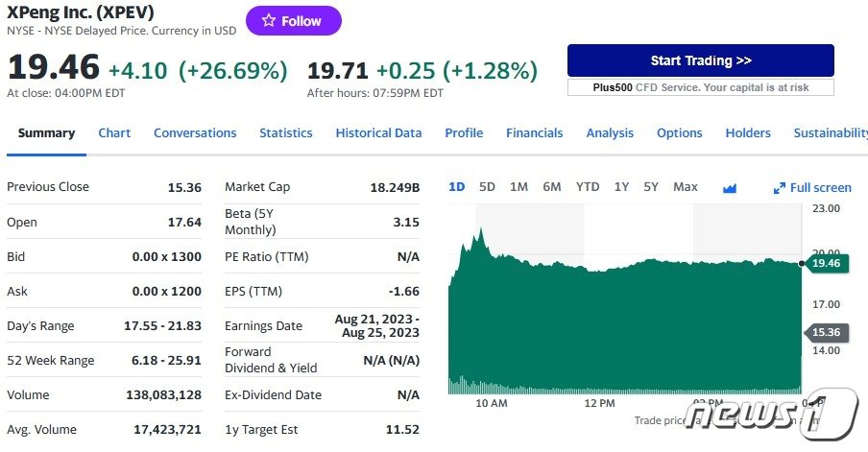Select the 1M chart range
The image size is (868, 452).
pyautogui.click(x=518, y=187)
